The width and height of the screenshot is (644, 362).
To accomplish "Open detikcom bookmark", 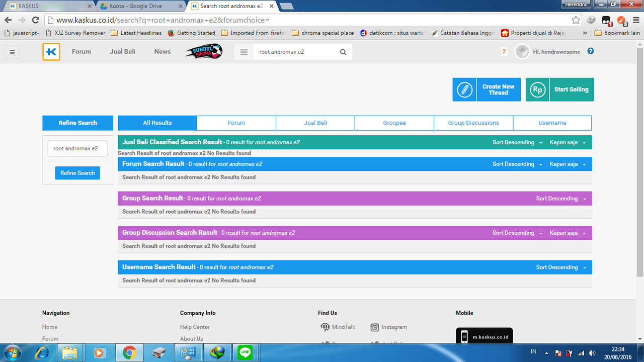I will pos(392,33).
